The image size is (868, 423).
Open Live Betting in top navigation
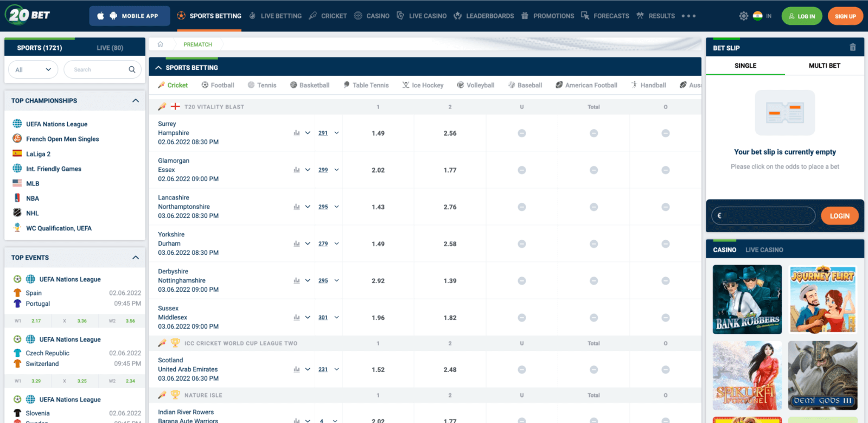(x=275, y=16)
